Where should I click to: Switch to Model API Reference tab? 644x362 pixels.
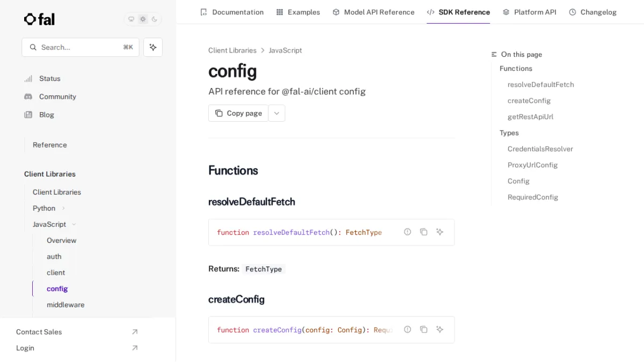pyautogui.click(x=374, y=12)
